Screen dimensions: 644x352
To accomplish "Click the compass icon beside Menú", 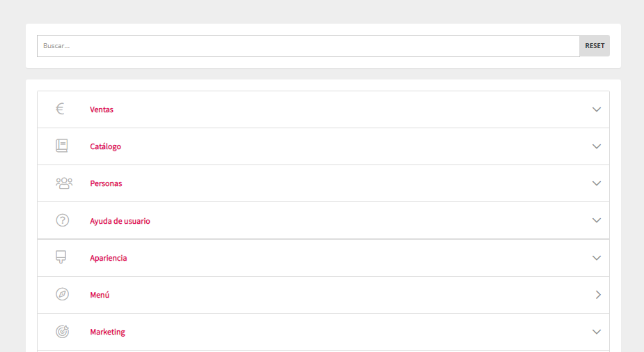I will (x=63, y=294).
